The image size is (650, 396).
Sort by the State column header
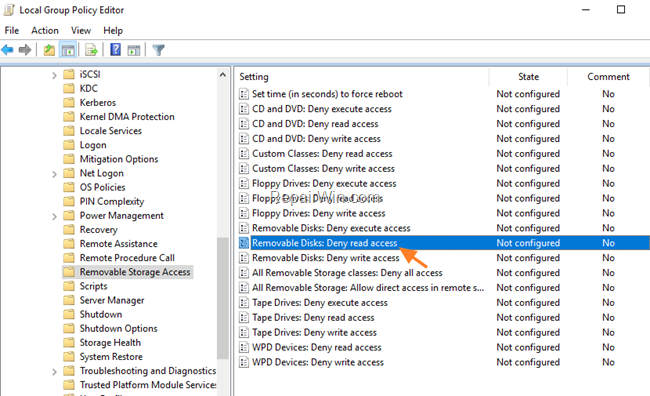tap(528, 77)
